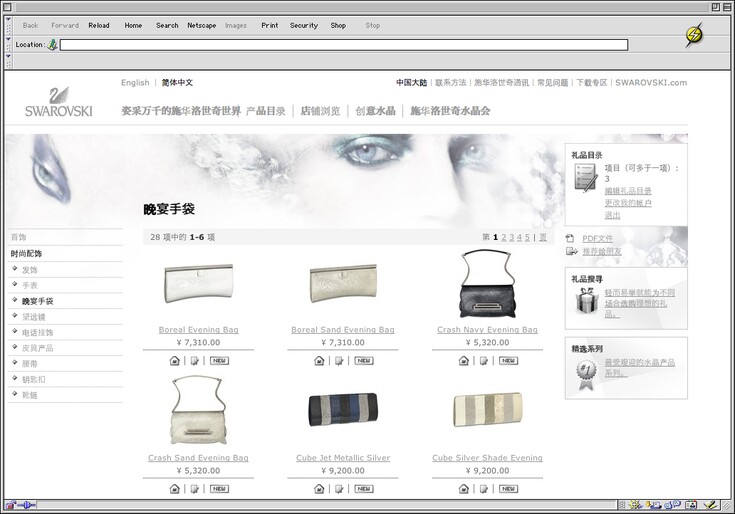Open the 施华洛世奇水晶会 navigation tab
Image resolution: width=735 pixels, height=514 pixels.
click(x=450, y=111)
